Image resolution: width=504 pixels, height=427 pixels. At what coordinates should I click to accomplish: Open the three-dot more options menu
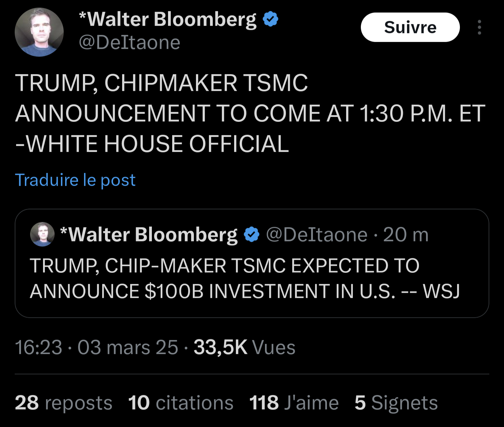pyautogui.click(x=479, y=27)
